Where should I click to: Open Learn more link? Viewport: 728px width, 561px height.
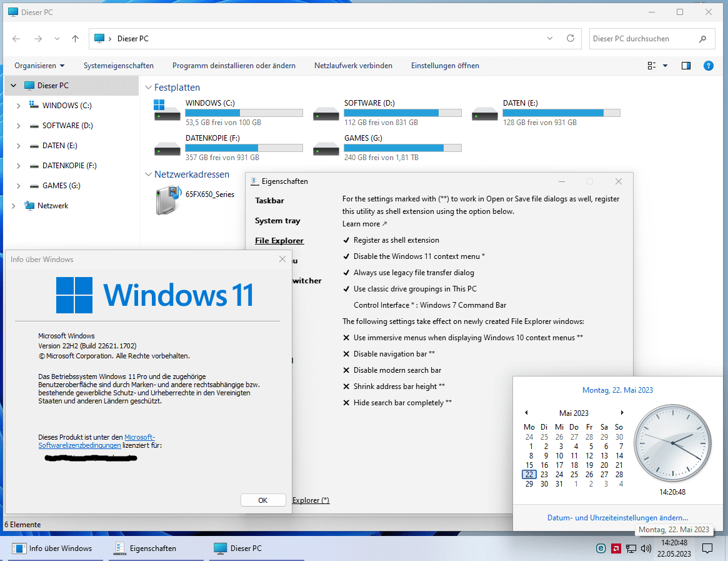[x=364, y=224]
